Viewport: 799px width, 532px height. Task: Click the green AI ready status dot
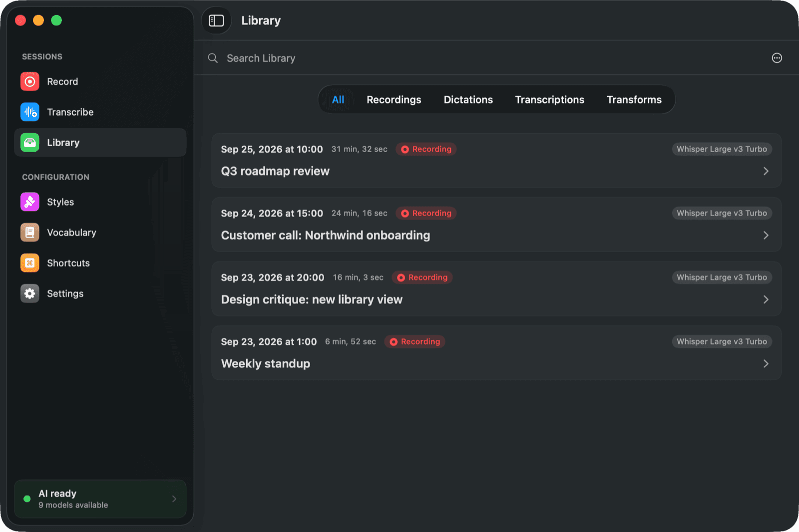27,499
